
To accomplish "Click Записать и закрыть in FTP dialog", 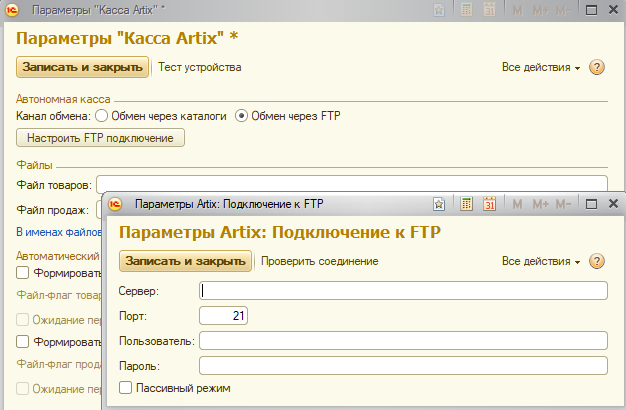I will click(x=185, y=261).
